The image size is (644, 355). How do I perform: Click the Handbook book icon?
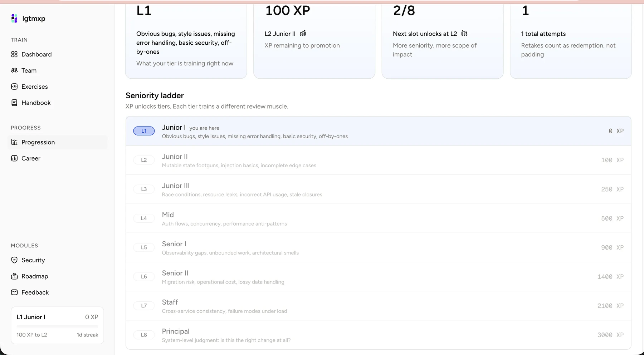pos(14,103)
